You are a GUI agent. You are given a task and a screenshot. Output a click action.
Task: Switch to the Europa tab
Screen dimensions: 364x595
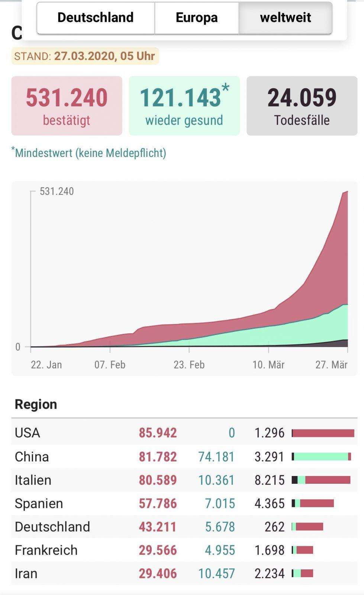[x=197, y=18]
